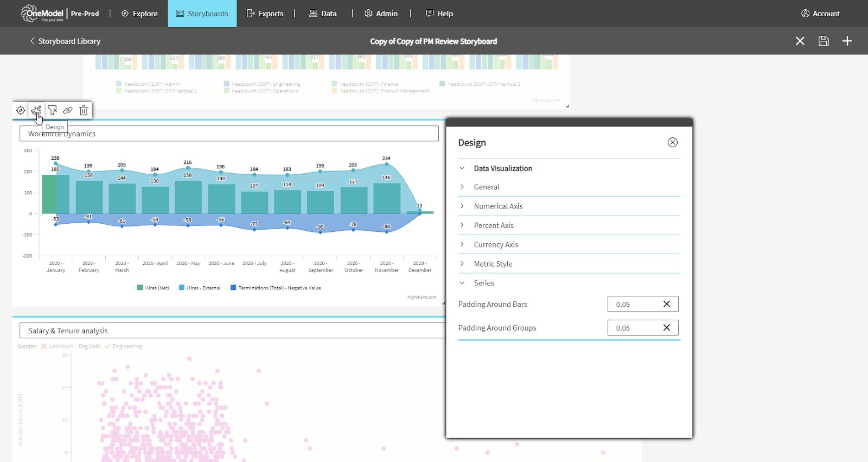Save the storyboard with floppy disk icon

[824, 41]
